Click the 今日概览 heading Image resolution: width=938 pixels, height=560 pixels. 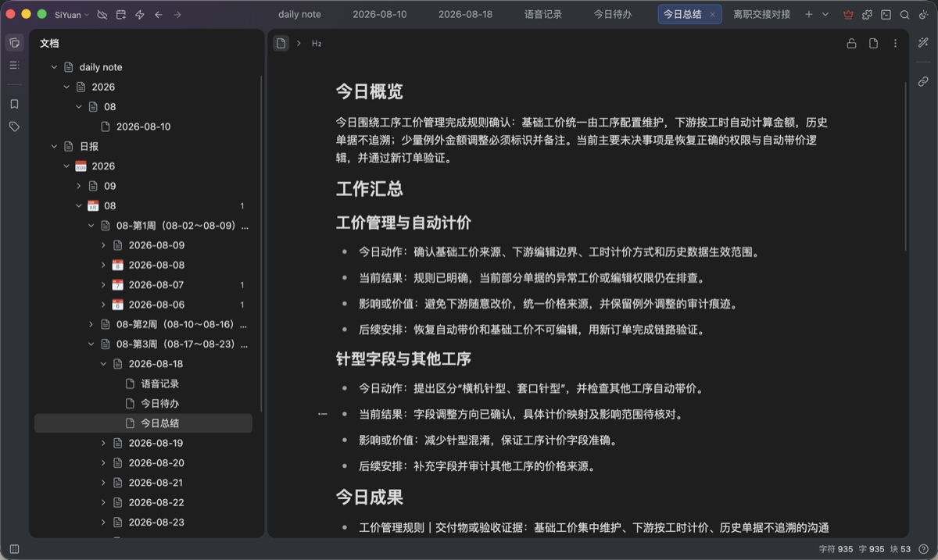pos(369,91)
